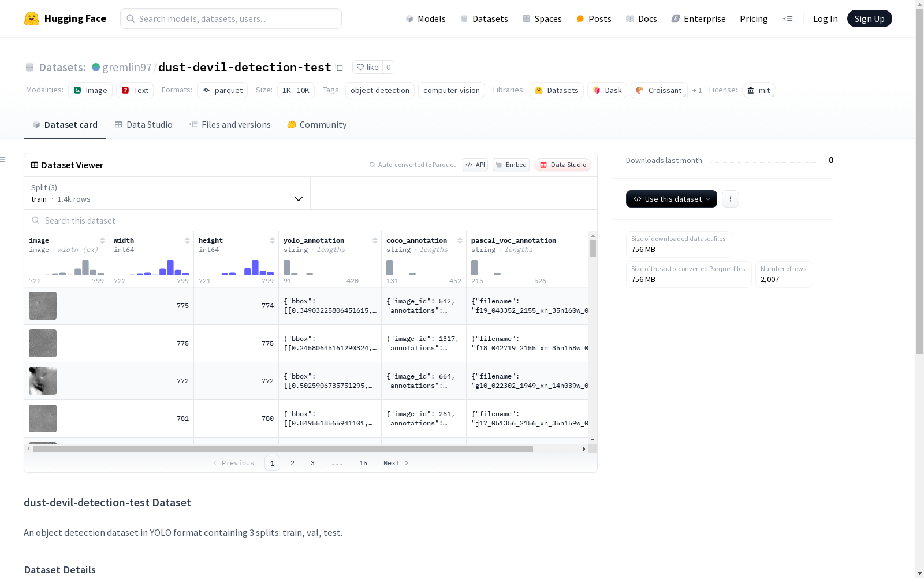Click Next page button
The width and height of the screenshot is (924, 578).
tap(396, 463)
